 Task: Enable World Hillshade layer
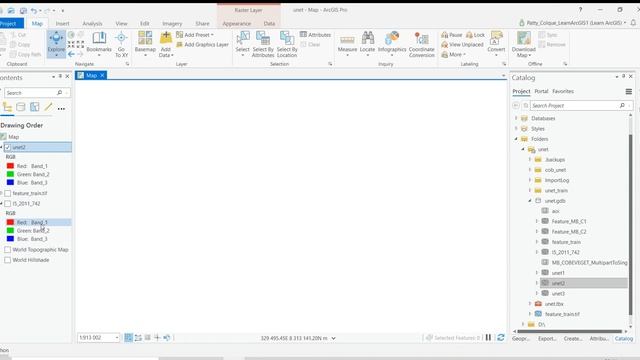(x=8, y=260)
